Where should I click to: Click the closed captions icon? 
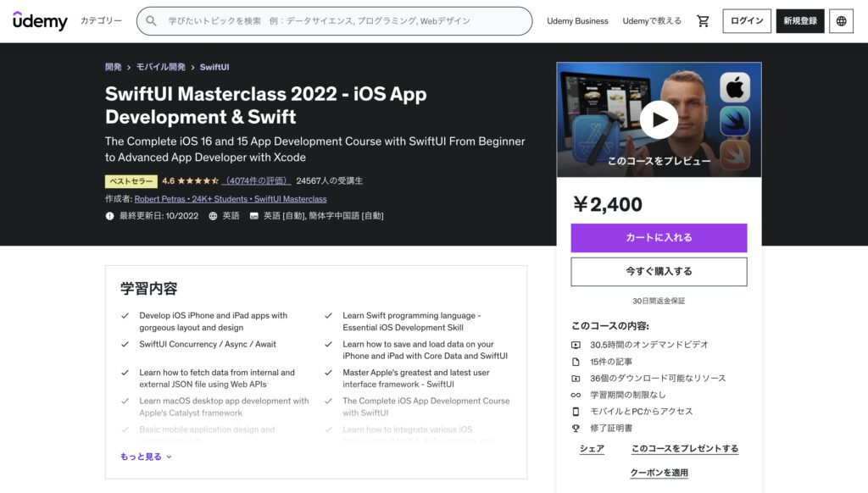[x=254, y=216]
